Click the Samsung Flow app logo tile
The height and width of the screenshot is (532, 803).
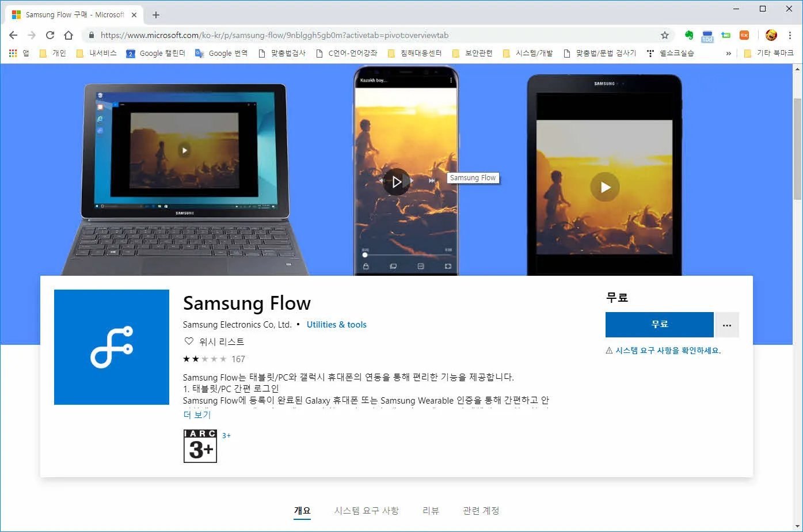click(111, 347)
